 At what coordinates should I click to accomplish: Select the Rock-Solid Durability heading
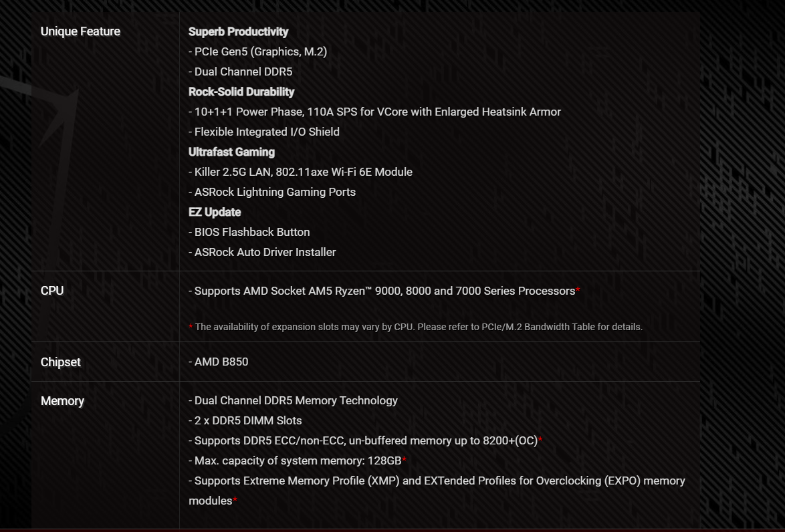coord(241,92)
